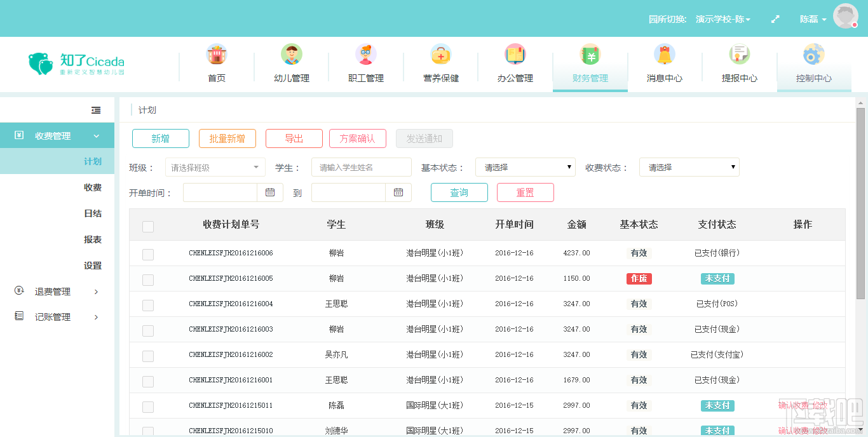Image resolution: width=868 pixels, height=437 pixels.
Task: Open the 首页 home icon
Action: tap(217, 55)
